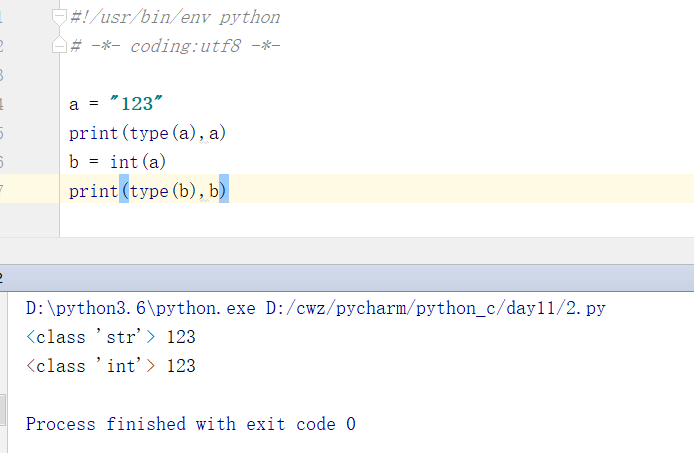Click the int keyword in b = int(a)
Screen dimensions: 694x453
coord(124,162)
